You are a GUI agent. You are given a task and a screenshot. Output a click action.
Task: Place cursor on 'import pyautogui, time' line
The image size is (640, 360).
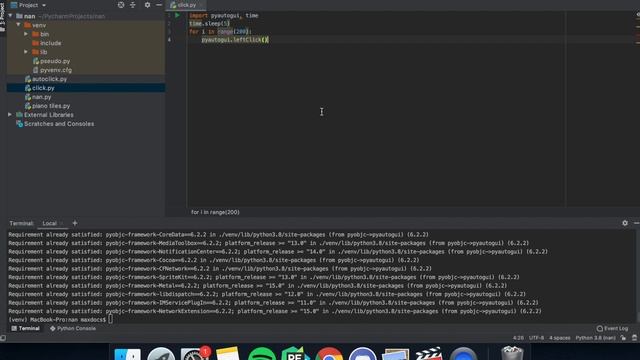pos(224,16)
